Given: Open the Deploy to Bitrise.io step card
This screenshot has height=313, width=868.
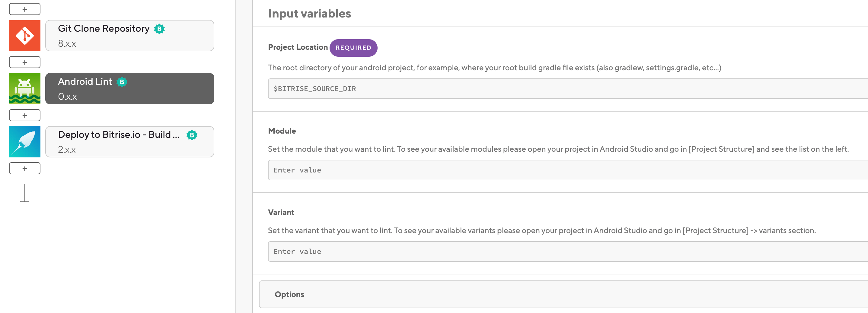Looking at the screenshot, I should 130,142.
